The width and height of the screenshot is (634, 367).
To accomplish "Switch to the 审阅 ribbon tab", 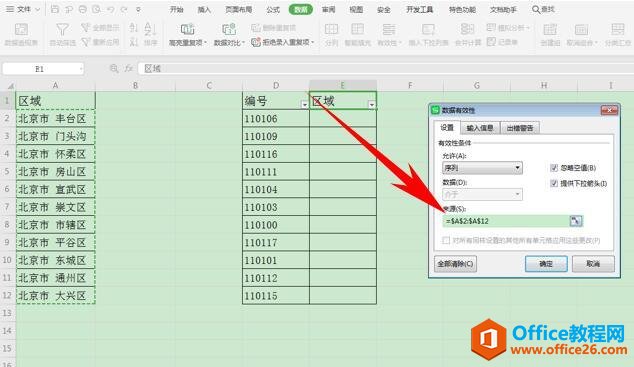I will (328, 9).
